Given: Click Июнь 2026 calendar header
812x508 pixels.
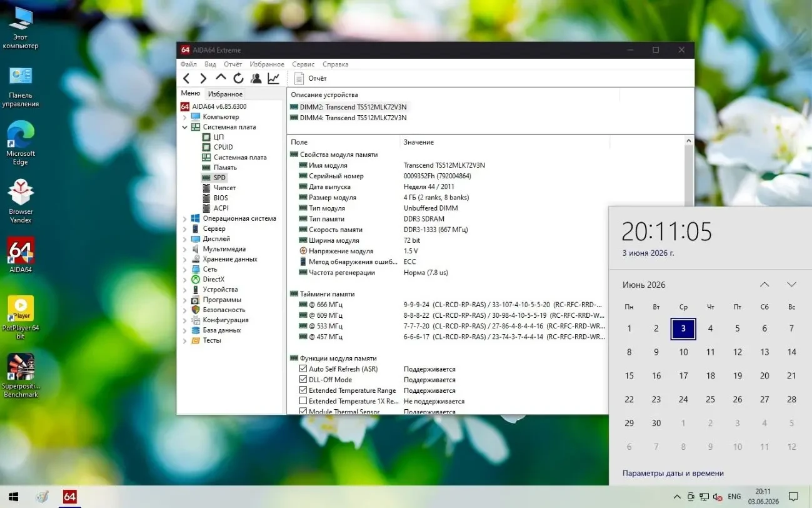Looking at the screenshot, I should [644, 285].
